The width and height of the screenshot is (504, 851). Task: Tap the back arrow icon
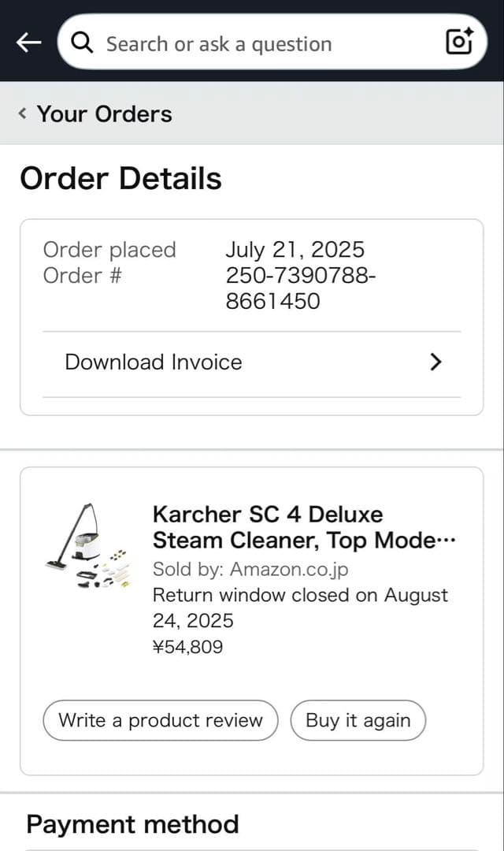(28, 43)
